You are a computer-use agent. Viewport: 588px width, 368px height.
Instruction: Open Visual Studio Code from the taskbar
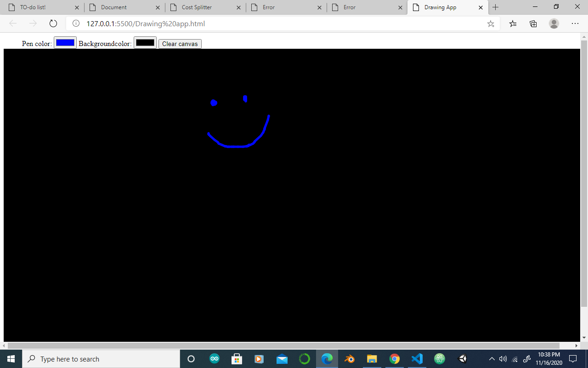click(x=417, y=359)
